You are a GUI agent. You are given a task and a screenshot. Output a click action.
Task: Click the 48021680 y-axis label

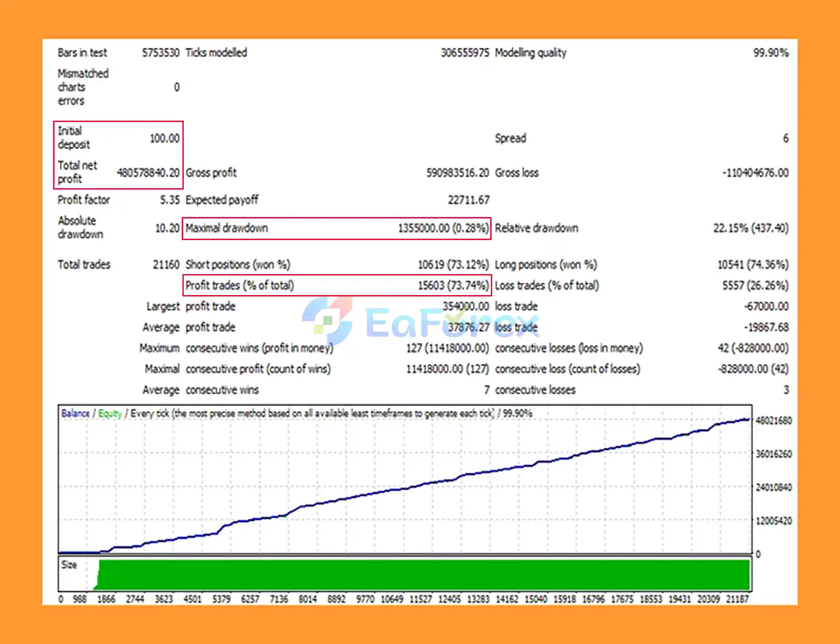pyautogui.click(x=774, y=420)
